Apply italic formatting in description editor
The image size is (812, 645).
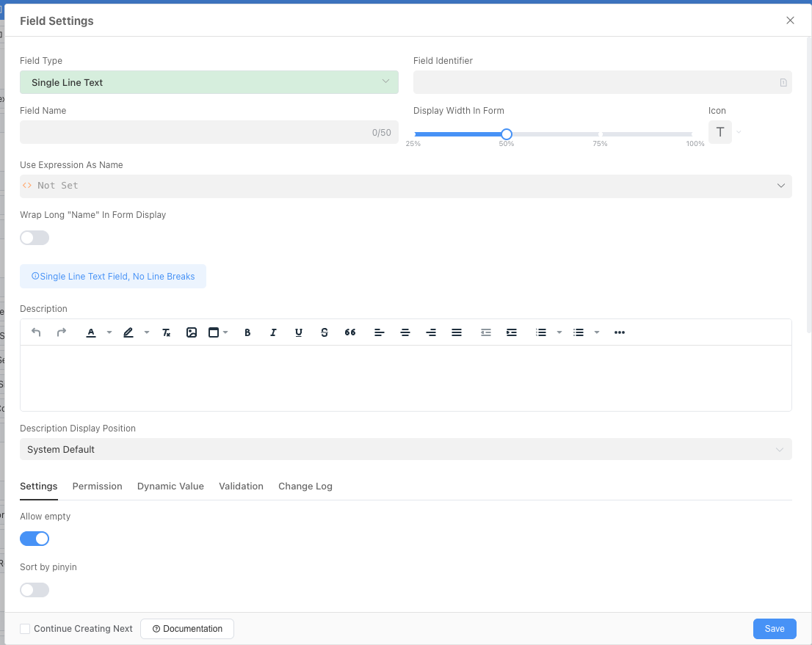pos(273,332)
